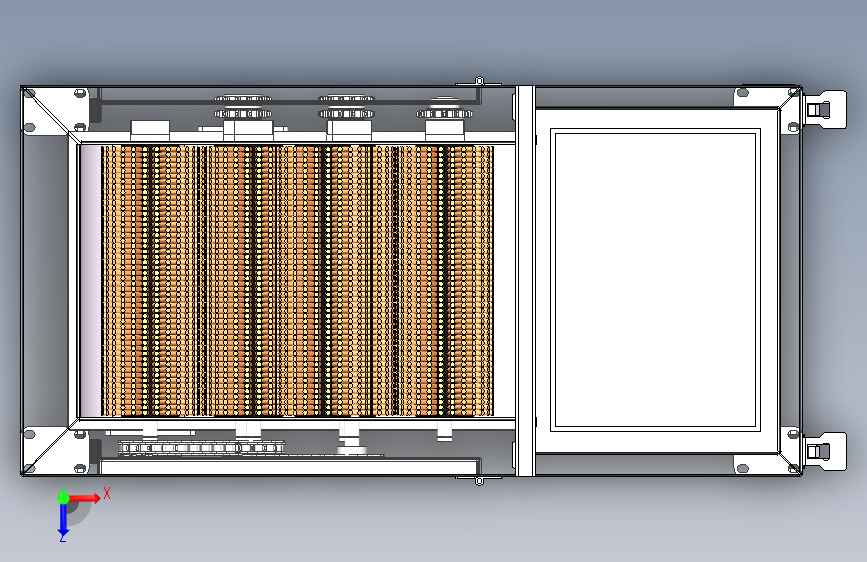867x562 pixels.
Task: Select the orange roller conveyor bed
Action: tap(297, 280)
